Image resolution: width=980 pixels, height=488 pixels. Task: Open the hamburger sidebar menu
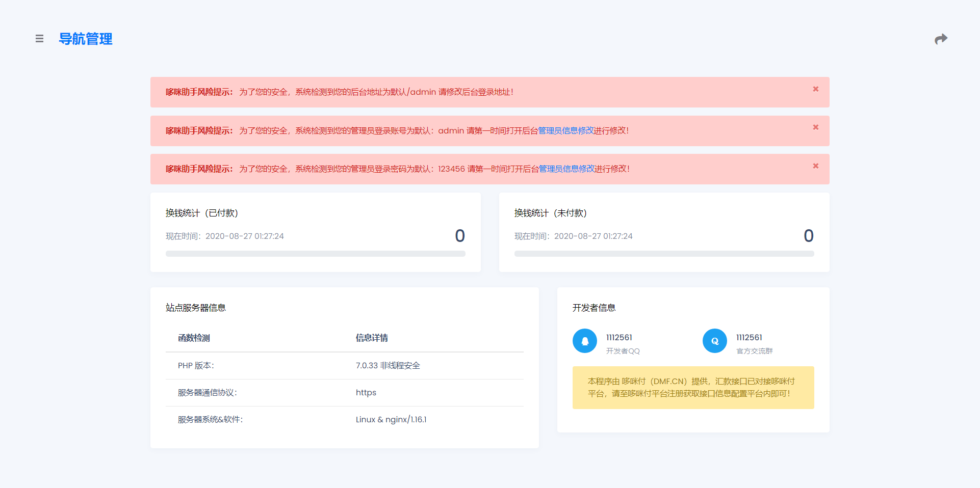tap(39, 39)
